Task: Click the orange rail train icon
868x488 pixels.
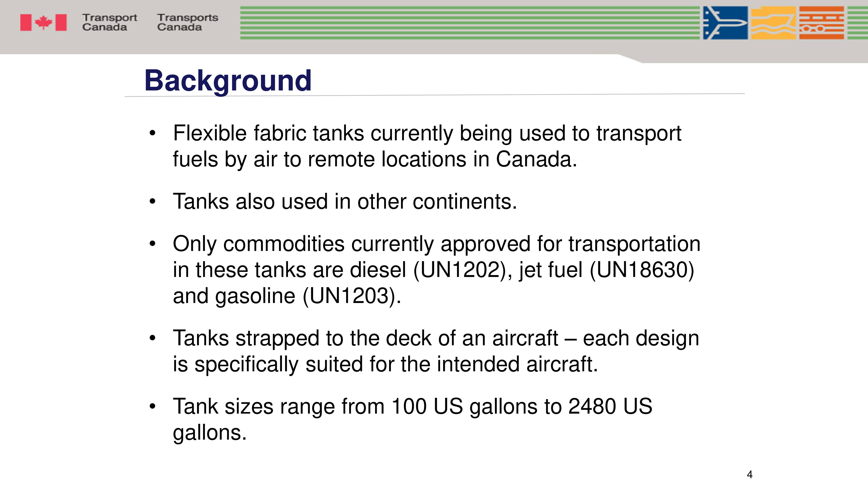Action: [822, 23]
